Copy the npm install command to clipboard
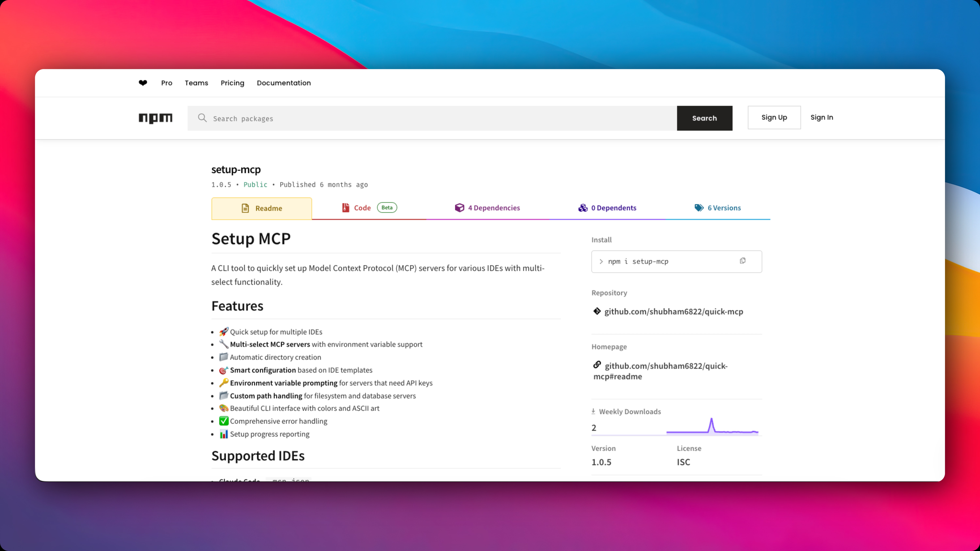Viewport: 980px width, 551px height. coord(742,261)
